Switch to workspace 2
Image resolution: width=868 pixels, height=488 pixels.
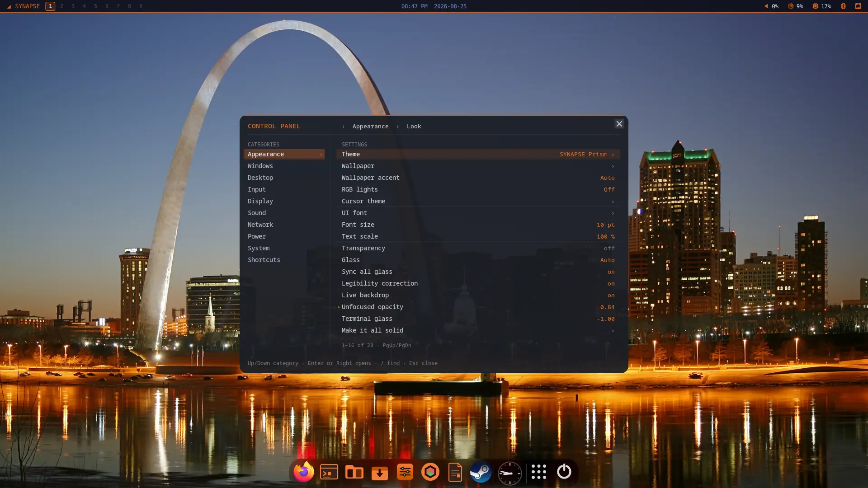pos(61,6)
